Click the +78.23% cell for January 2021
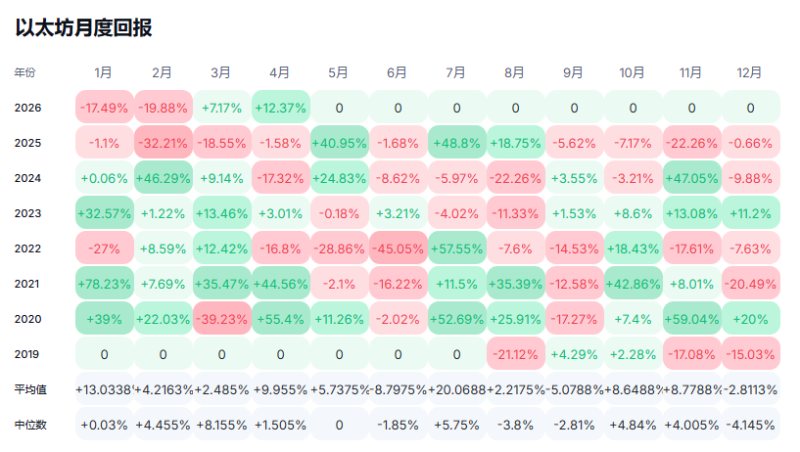 point(103,283)
